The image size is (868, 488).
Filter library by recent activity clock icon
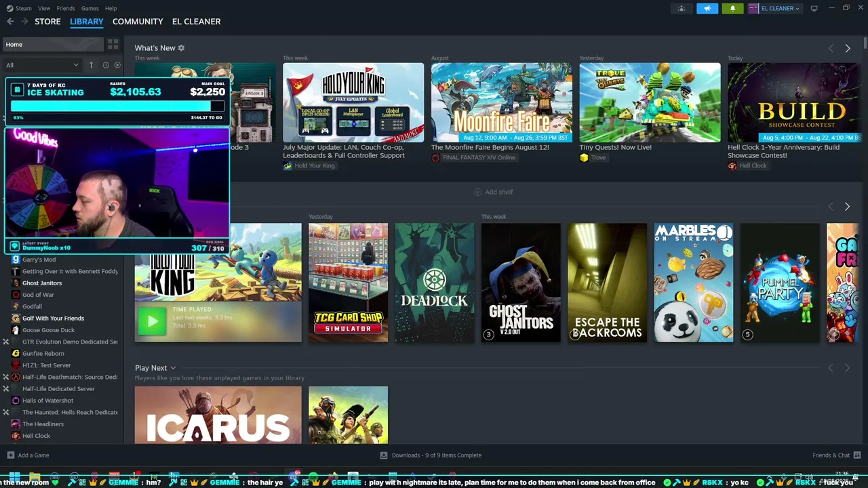click(x=106, y=65)
